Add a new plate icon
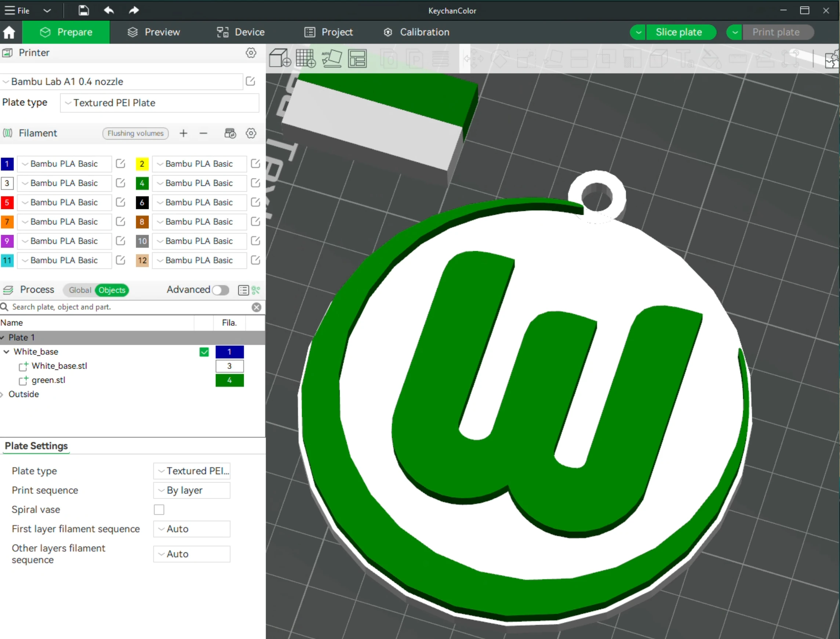Screen dimensions: 840x639 306,58
